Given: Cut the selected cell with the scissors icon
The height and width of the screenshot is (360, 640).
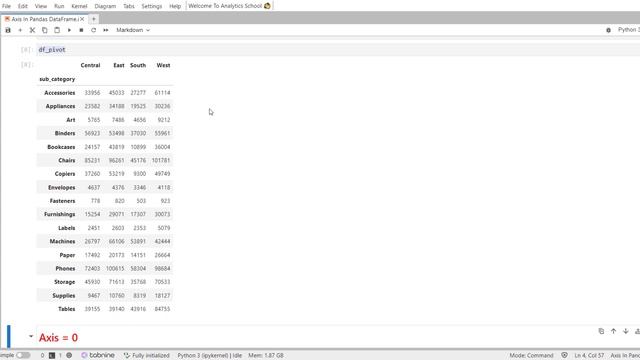Looking at the screenshot, I should [x=32, y=30].
